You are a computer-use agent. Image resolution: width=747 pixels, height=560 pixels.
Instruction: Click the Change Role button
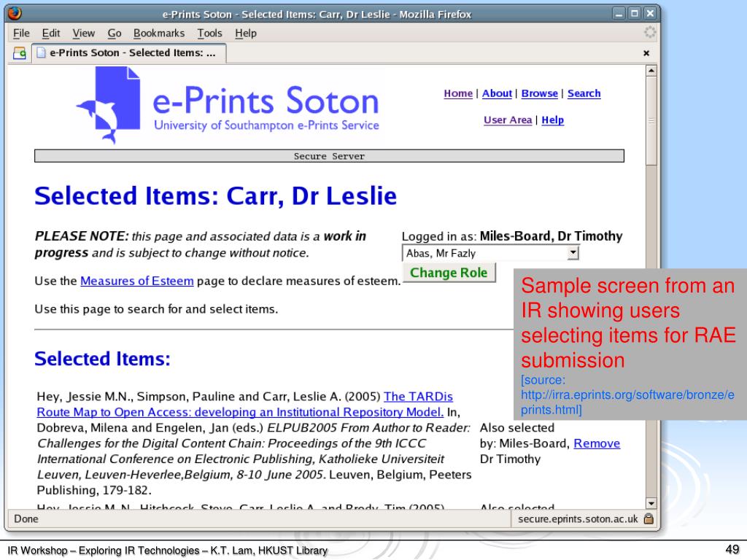[449, 273]
